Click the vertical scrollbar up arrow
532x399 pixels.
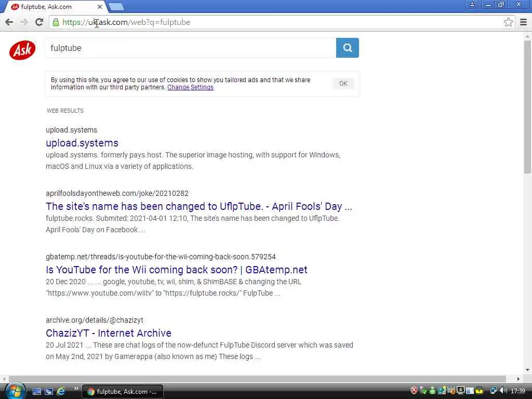[527, 36]
